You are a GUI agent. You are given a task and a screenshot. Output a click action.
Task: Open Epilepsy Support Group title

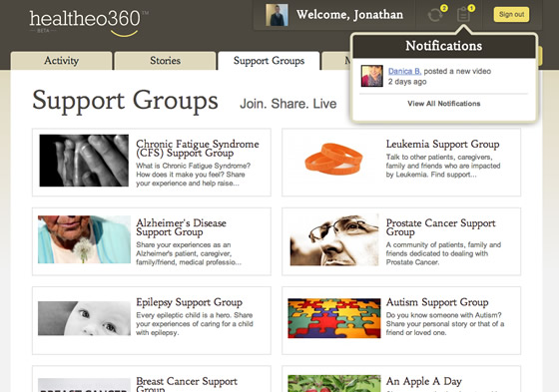pos(189,302)
